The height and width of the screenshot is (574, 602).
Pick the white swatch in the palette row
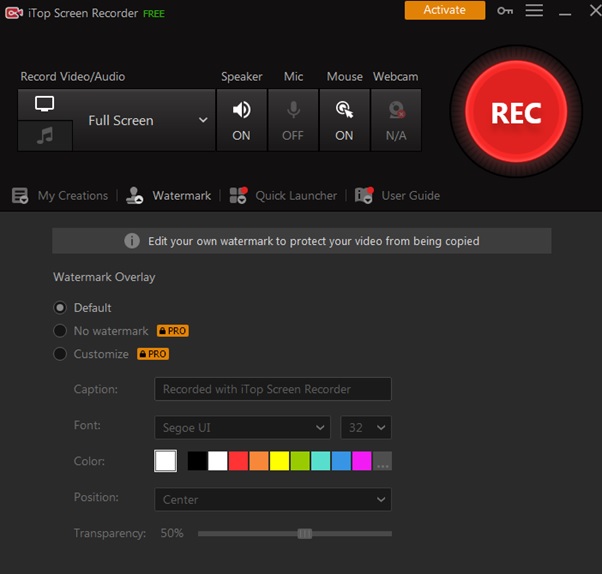coord(218,461)
